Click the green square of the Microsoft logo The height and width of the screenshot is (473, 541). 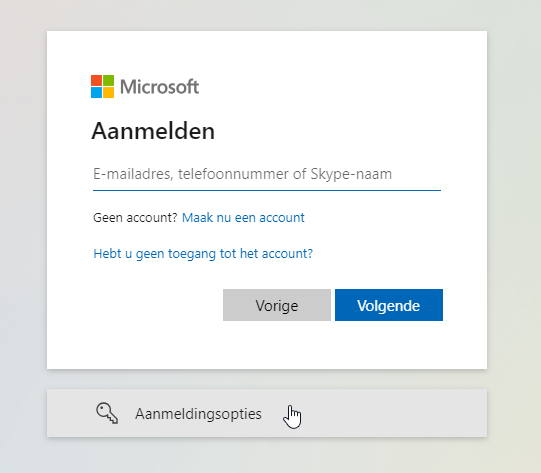(x=108, y=80)
